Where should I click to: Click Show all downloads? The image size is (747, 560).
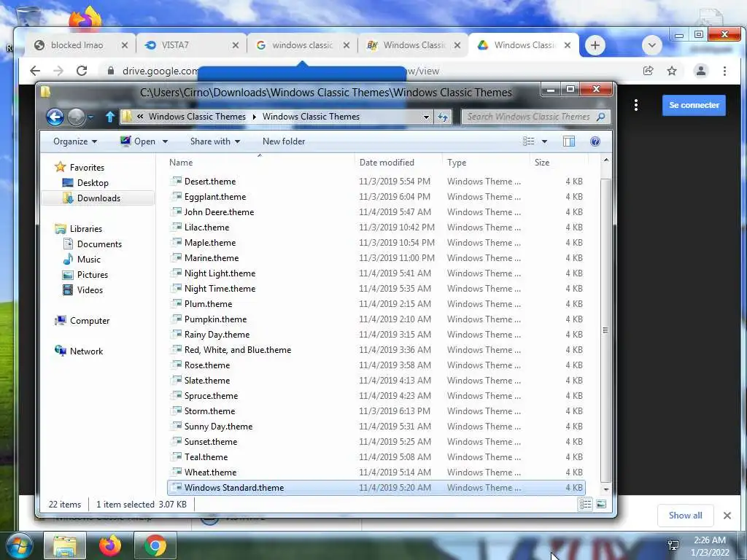click(685, 516)
